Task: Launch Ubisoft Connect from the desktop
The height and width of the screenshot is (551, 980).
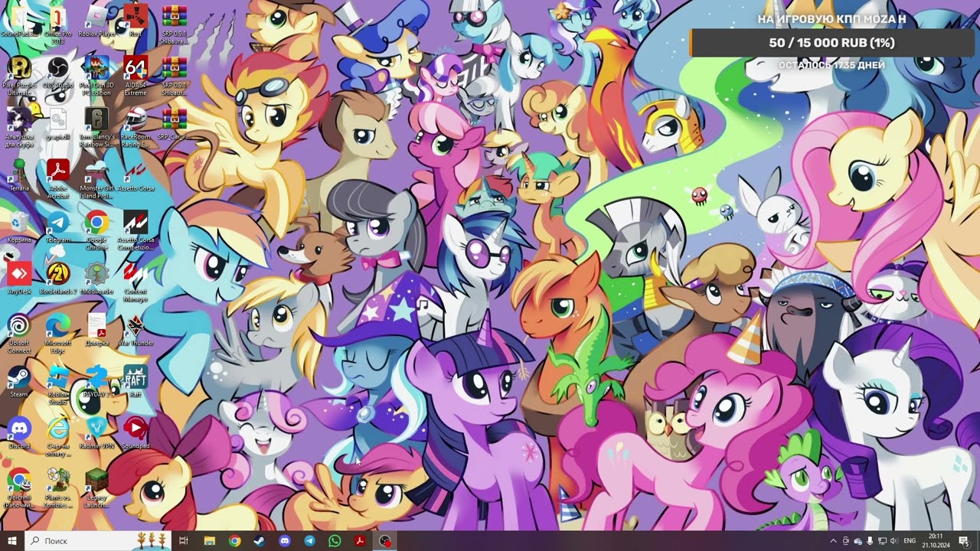Action: [19, 333]
